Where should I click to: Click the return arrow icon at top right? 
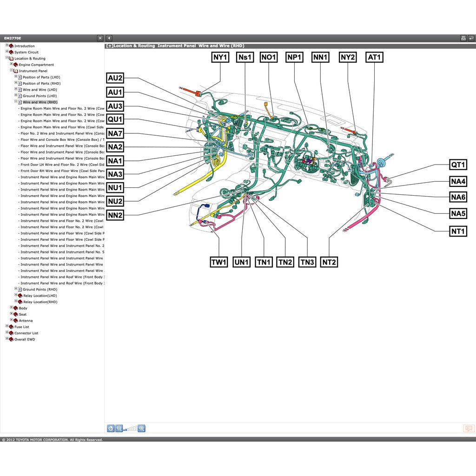[x=471, y=38]
